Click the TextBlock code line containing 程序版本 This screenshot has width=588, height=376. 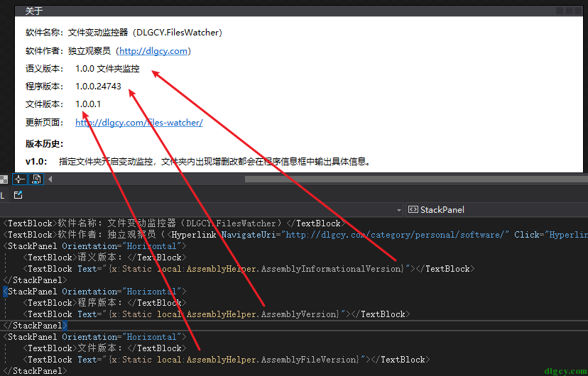click(104, 303)
